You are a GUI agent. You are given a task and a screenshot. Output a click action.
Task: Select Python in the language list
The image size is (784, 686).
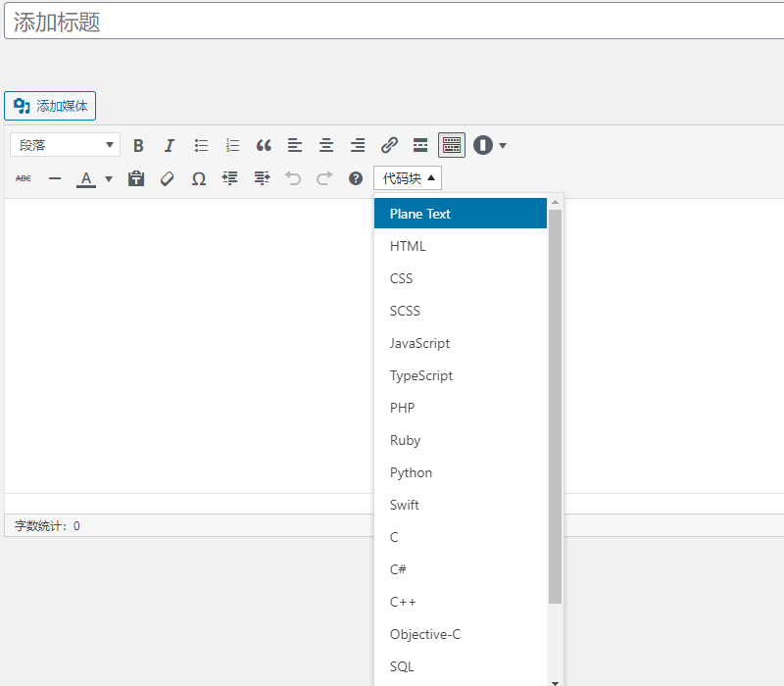[x=461, y=472]
